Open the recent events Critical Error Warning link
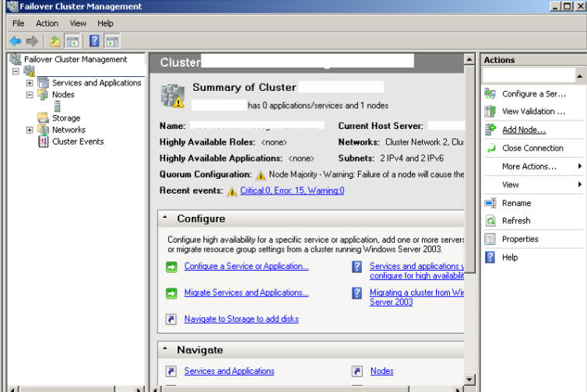The width and height of the screenshot is (587, 392). click(x=292, y=191)
